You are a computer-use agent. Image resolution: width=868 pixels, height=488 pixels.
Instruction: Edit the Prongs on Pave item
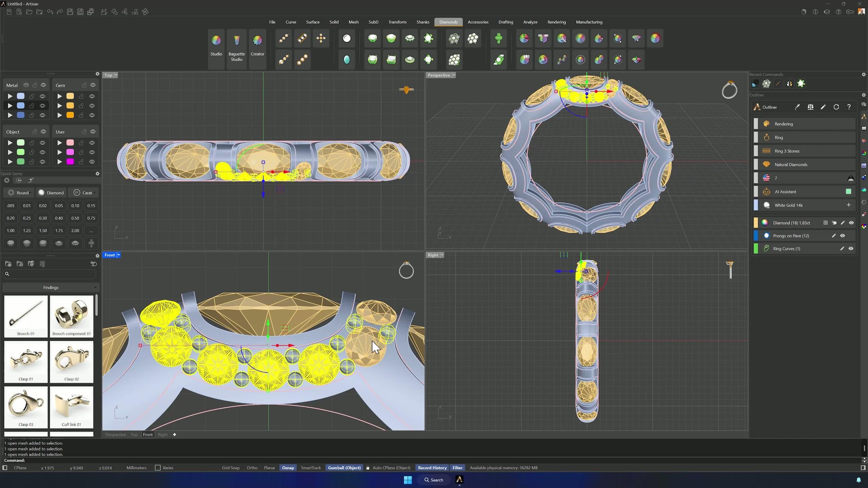click(x=834, y=236)
